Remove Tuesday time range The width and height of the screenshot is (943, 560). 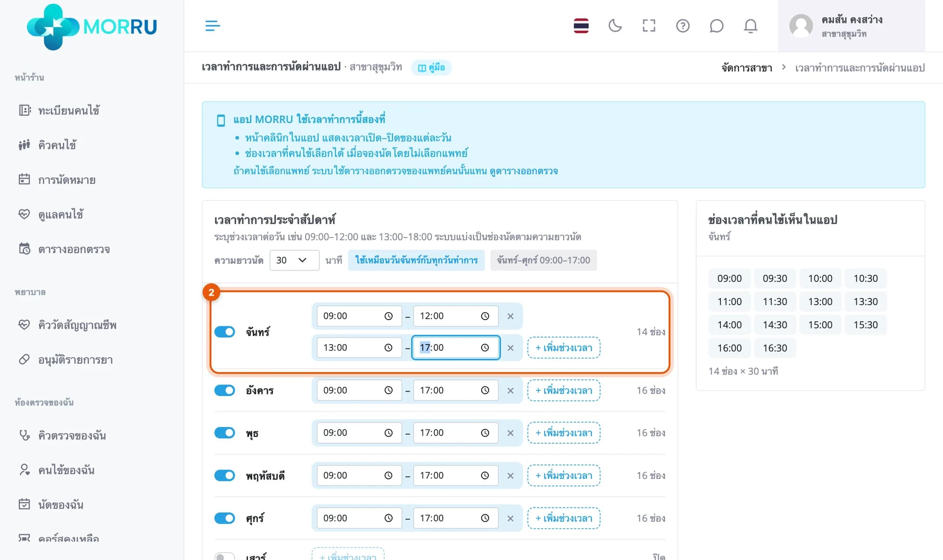(510, 391)
